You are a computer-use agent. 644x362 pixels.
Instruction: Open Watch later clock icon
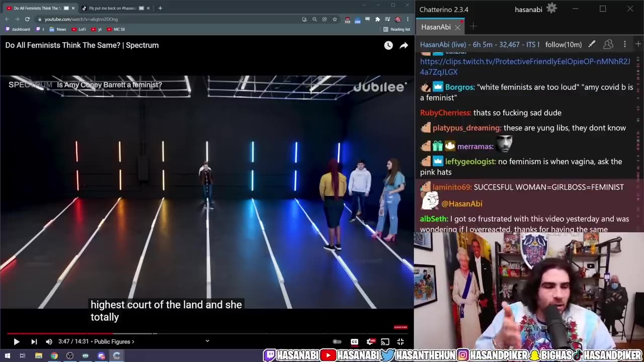pyautogui.click(x=388, y=45)
